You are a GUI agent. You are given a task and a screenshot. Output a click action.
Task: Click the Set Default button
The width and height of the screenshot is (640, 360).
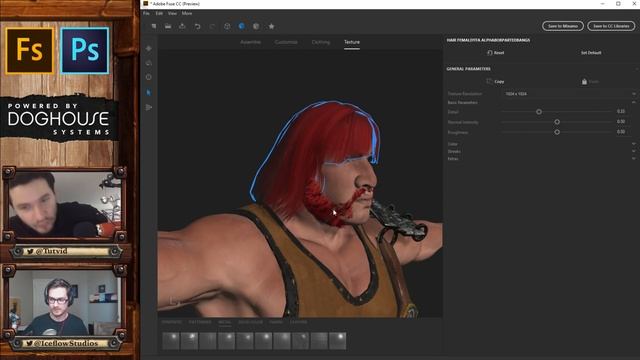point(591,53)
